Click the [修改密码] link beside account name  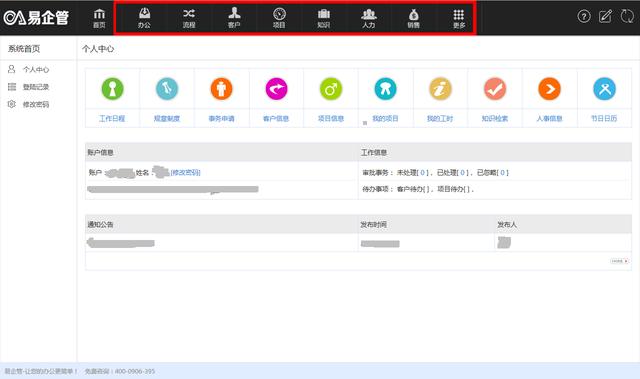(x=186, y=173)
